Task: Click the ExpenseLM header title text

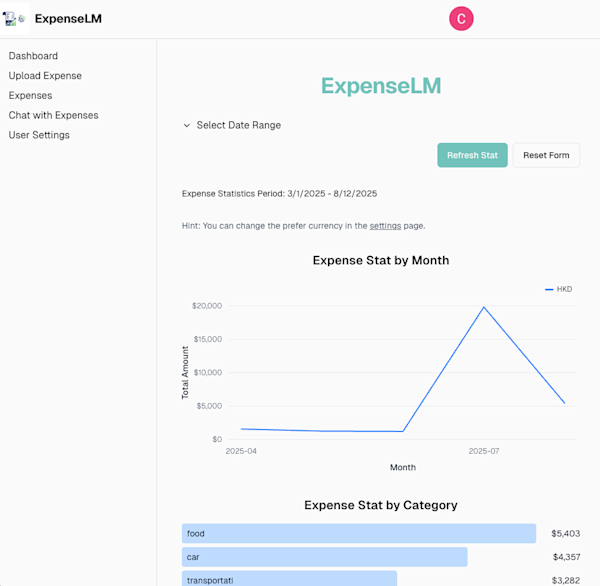Action: click(68, 19)
